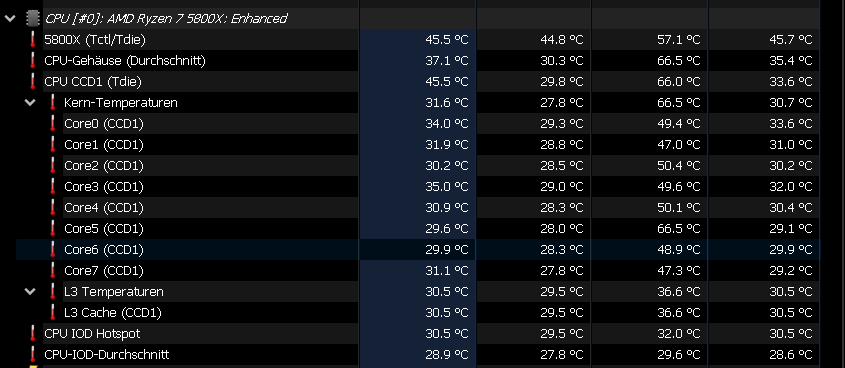The height and width of the screenshot is (368, 845).
Task: Select the Core5 (CCD1) label
Action: coord(104,228)
